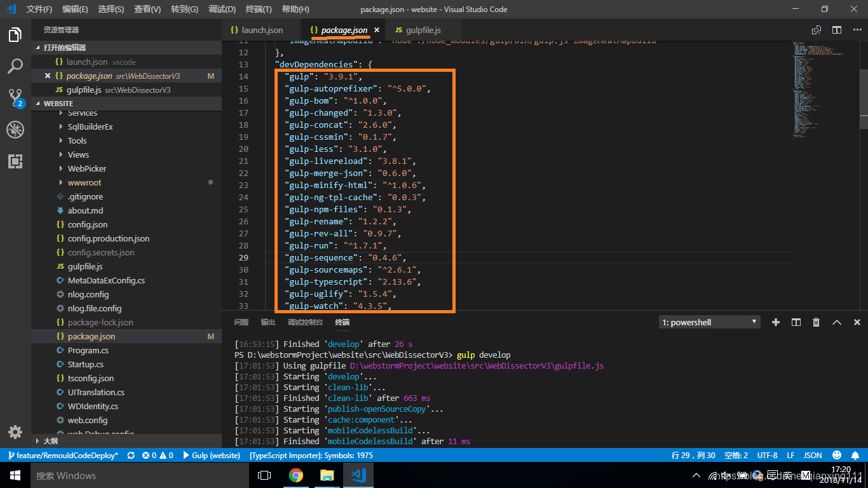Split the terminal pane

click(x=796, y=322)
